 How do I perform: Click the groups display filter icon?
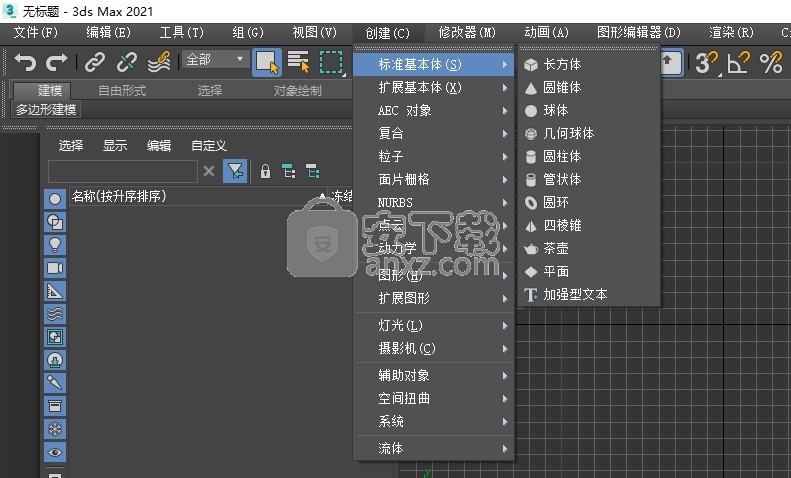pyautogui.click(x=55, y=337)
